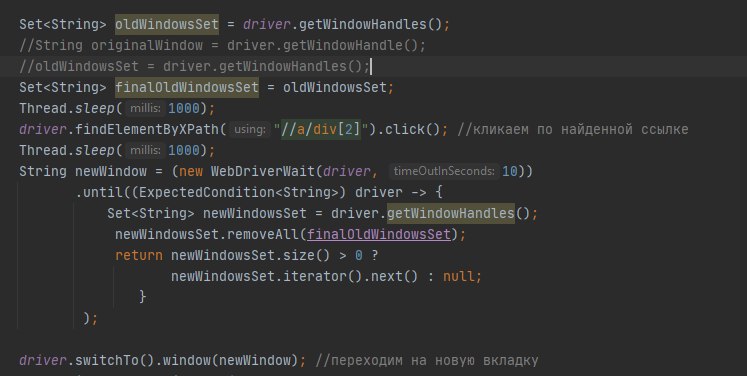The height and width of the screenshot is (376, 747).
Task: Click the underlined finalOldWindowsSet in removeAll call
Action: [x=379, y=234]
